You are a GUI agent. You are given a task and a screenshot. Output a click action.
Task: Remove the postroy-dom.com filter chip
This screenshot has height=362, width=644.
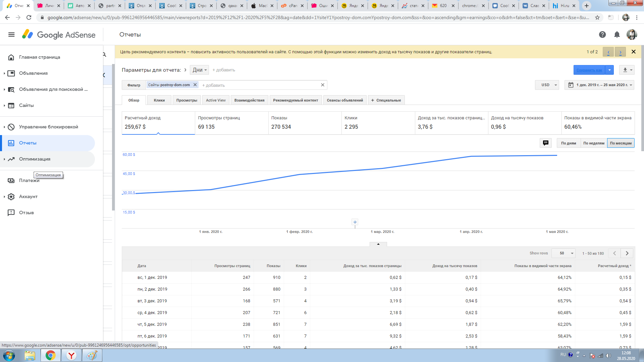195,85
